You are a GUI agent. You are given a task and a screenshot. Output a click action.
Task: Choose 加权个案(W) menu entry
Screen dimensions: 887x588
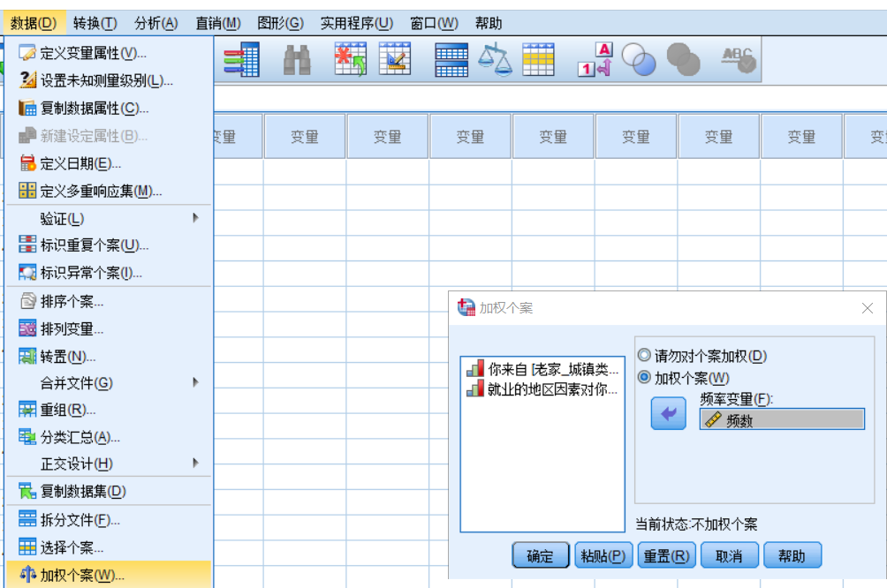pos(109,575)
